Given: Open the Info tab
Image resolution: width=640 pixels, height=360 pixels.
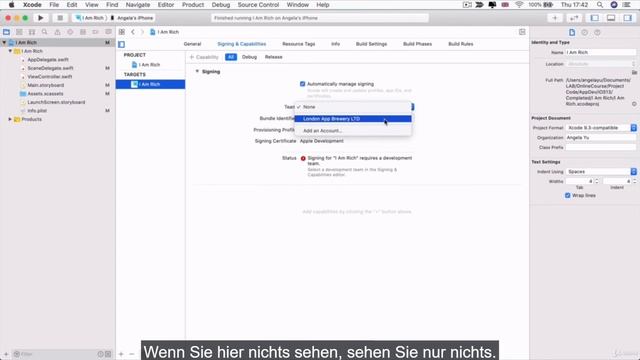Looking at the screenshot, I should [x=336, y=44].
